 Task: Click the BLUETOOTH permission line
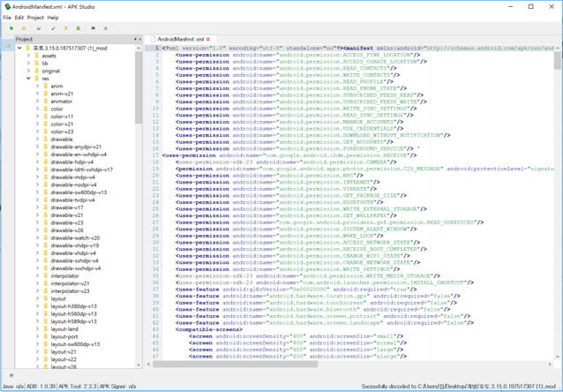[280, 202]
